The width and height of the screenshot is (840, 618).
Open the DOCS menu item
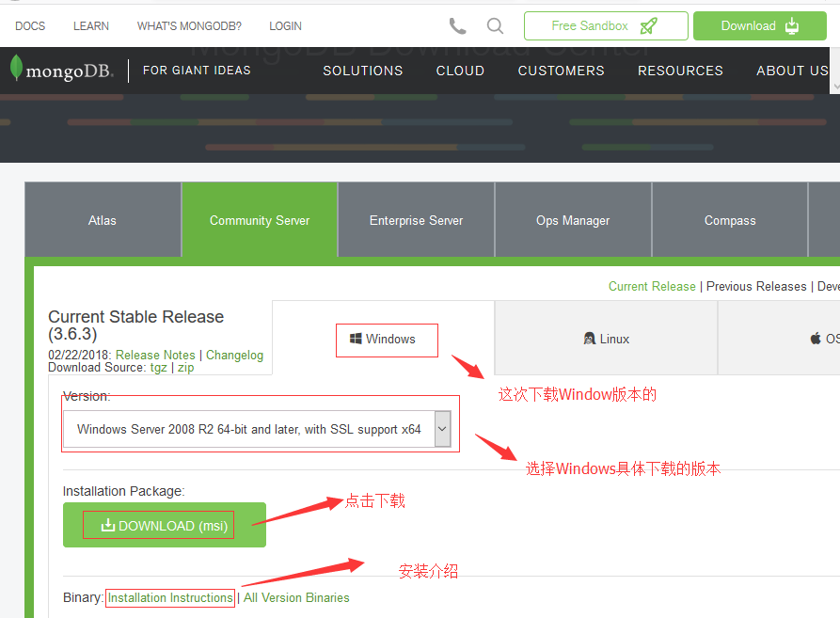(30, 26)
